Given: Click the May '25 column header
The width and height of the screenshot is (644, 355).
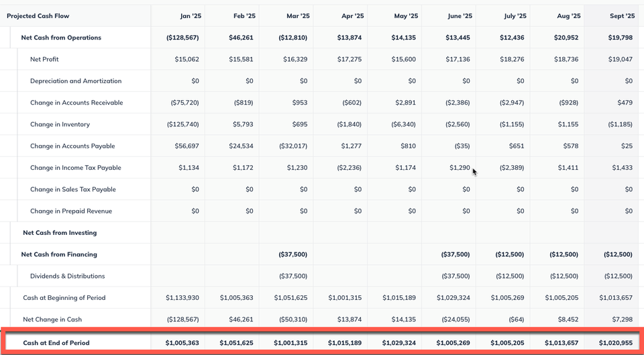Looking at the screenshot, I should tap(406, 16).
